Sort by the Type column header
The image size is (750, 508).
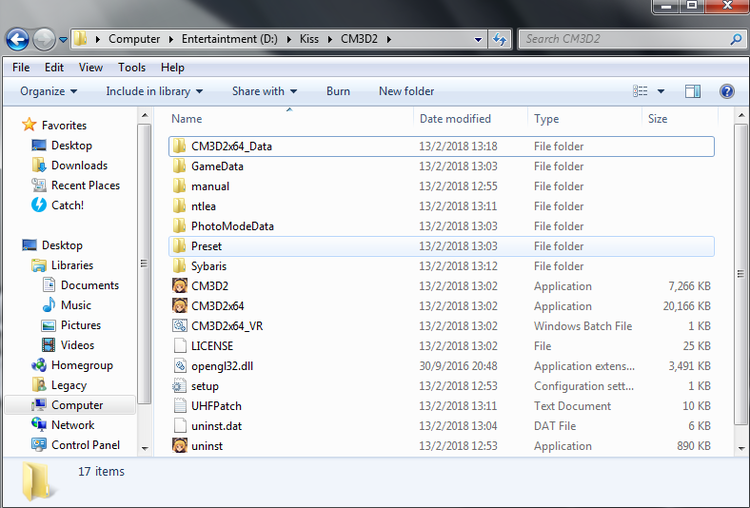pyautogui.click(x=546, y=119)
